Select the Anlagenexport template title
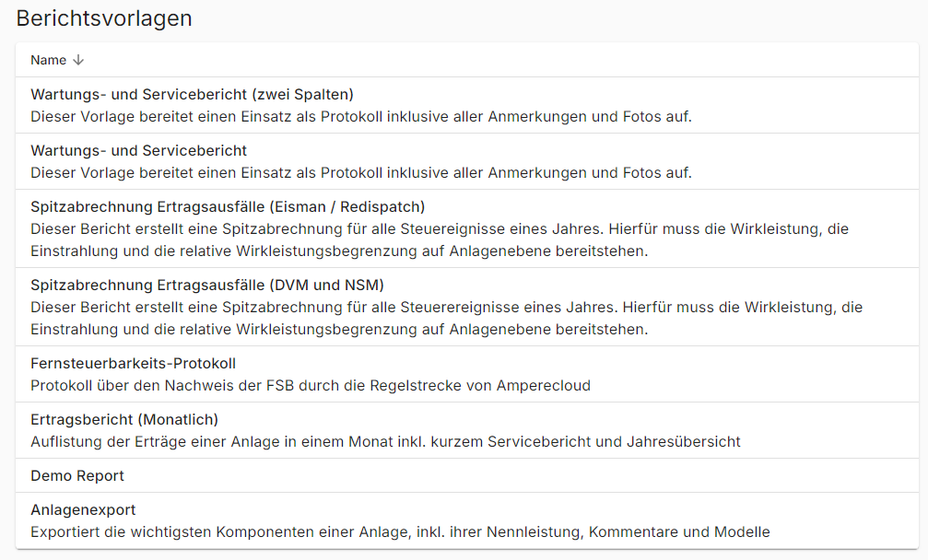The height and width of the screenshot is (560, 928). 83,509
